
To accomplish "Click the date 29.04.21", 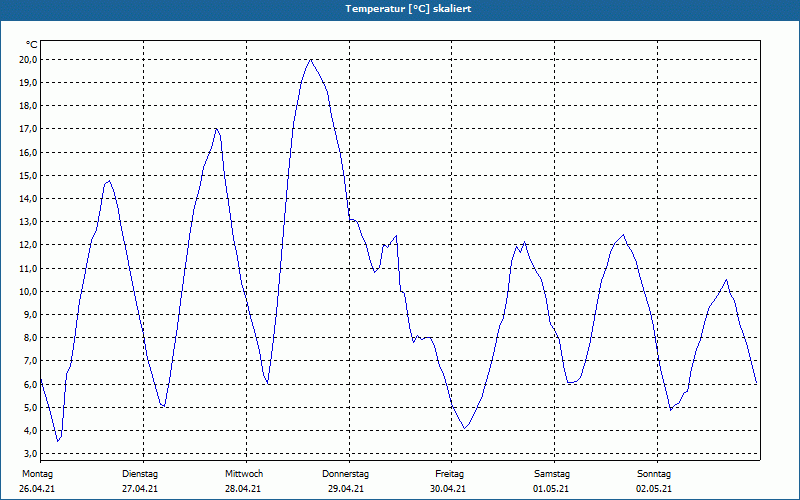I will point(346,489).
